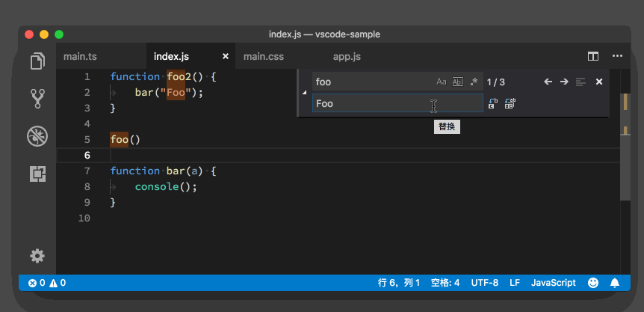The image size is (644, 312).
Task: Change the LF end of line sequence
Action: pyautogui.click(x=515, y=283)
